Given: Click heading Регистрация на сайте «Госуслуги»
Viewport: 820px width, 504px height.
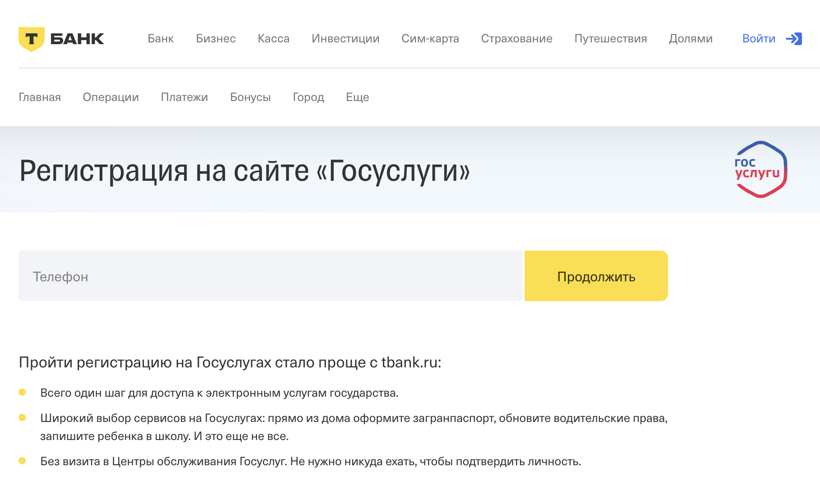Looking at the screenshot, I should [244, 171].
